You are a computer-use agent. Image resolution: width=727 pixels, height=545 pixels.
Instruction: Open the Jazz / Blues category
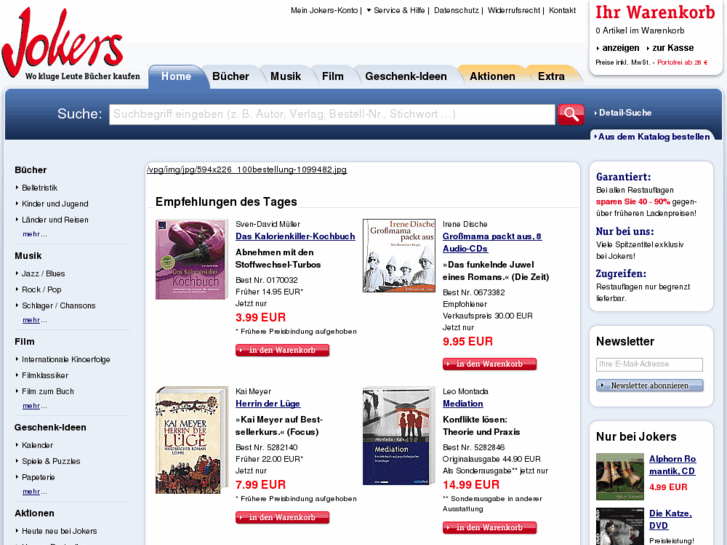coord(43,274)
